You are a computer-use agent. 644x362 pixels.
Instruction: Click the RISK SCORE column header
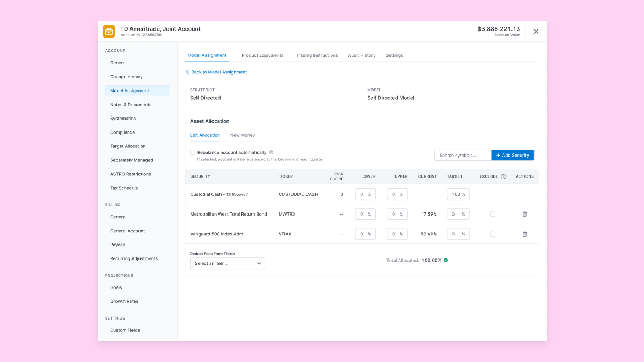(336, 176)
